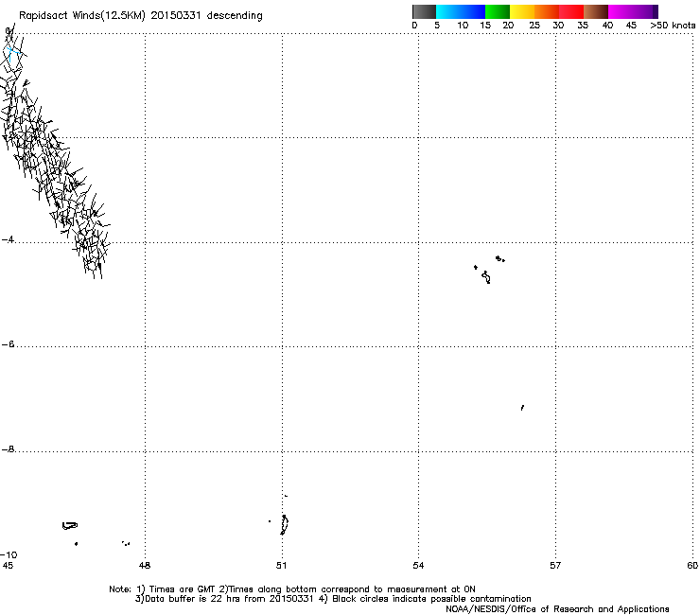Click the green 15-20 knots color band
The width and height of the screenshot is (700, 615).
(498, 11)
